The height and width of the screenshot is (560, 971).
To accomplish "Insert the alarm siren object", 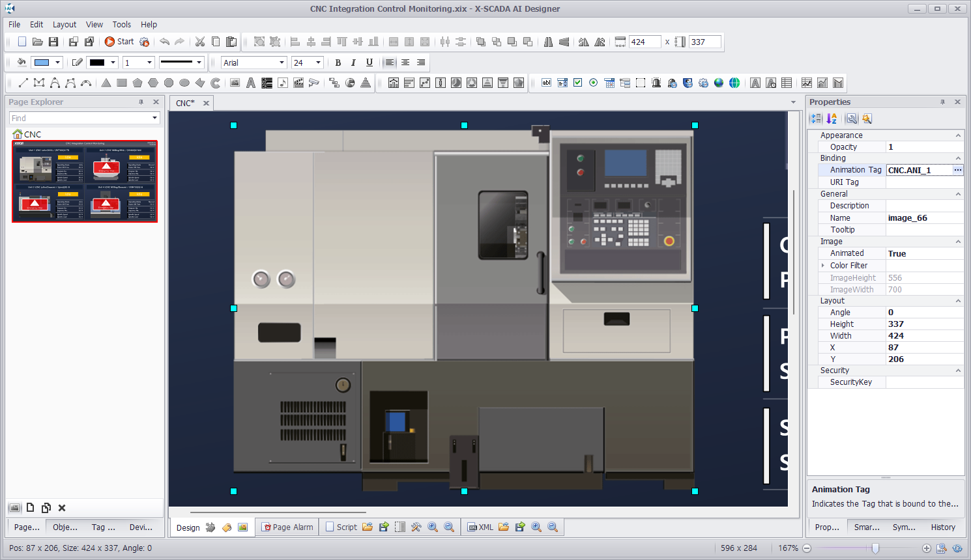I will (x=656, y=83).
